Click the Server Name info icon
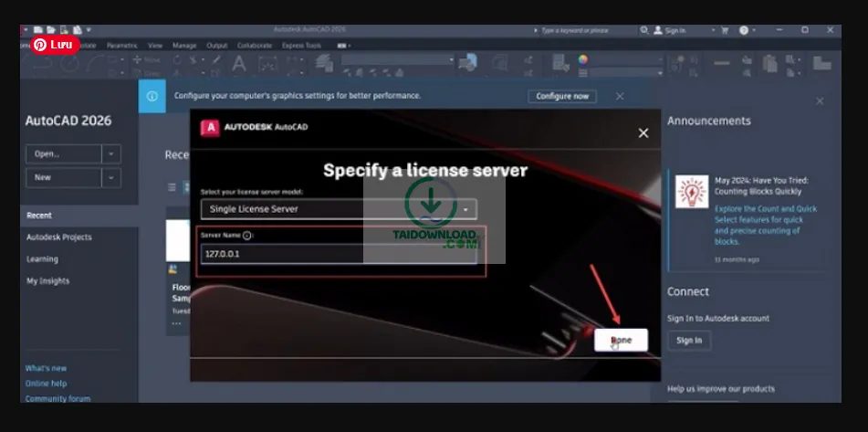The height and width of the screenshot is (432, 868). (247, 236)
